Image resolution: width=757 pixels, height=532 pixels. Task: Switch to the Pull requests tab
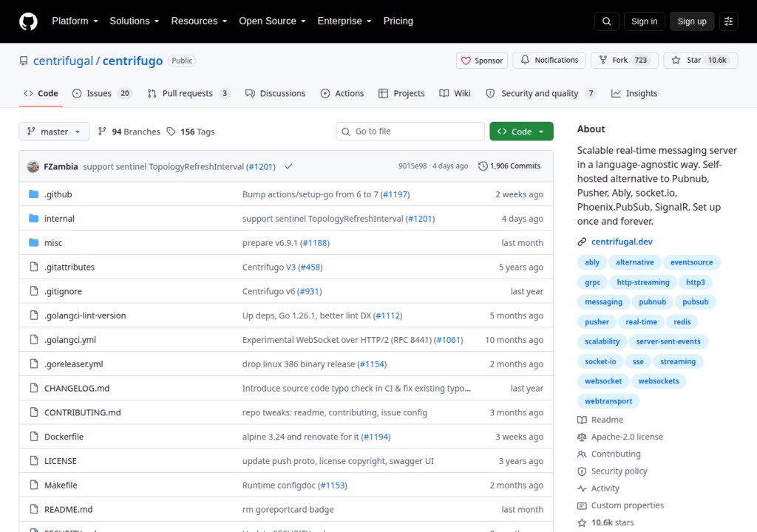(x=189, y=94)
